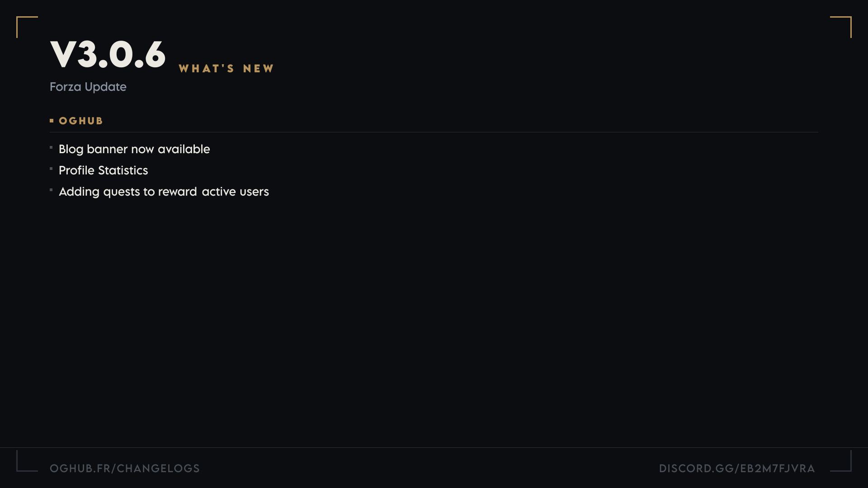The height and width of the screenshot is (488, 868).
Task: Click bullet marker before Profile Statistics
Action: pyautogui.click(x=51, y=169)
